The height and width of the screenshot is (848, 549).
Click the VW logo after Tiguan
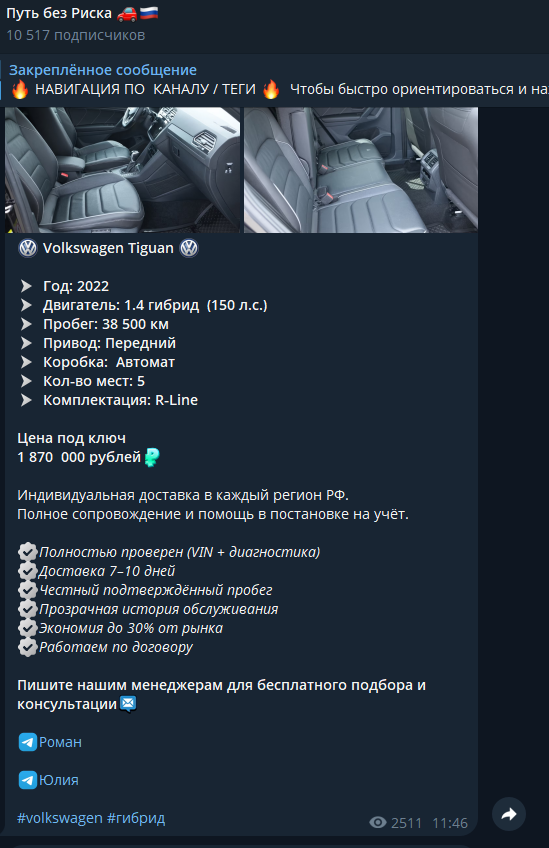[189, 248]
